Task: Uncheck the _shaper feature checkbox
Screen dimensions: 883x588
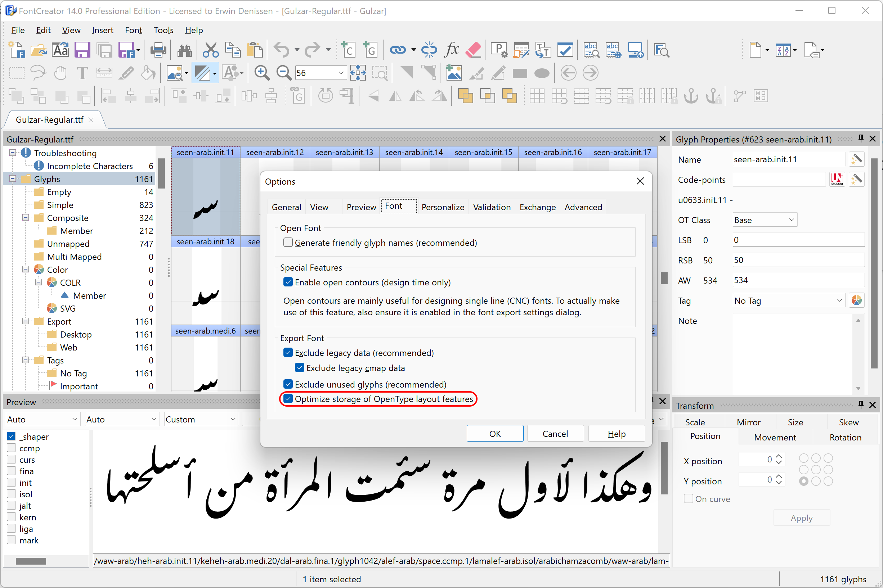Action: [11, 437]
